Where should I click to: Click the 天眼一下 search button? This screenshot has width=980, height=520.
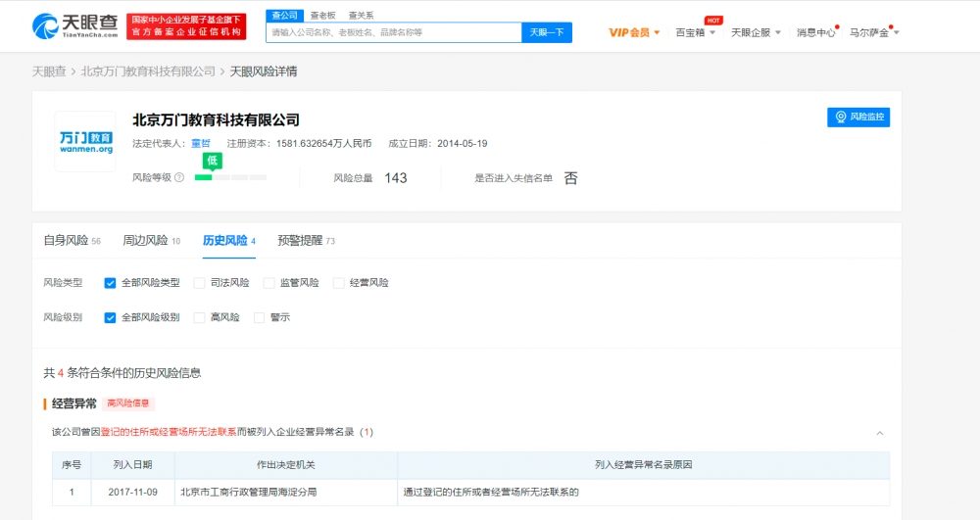click(x=547, y=32)
